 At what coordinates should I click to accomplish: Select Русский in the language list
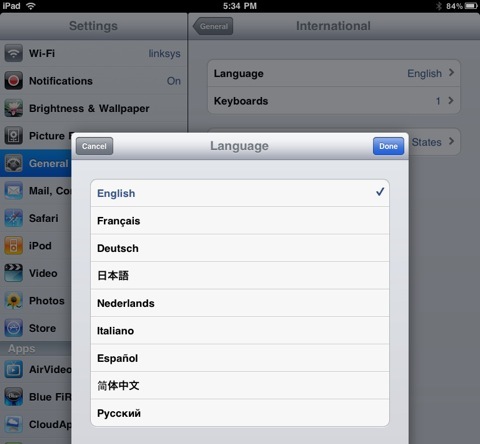240,413
